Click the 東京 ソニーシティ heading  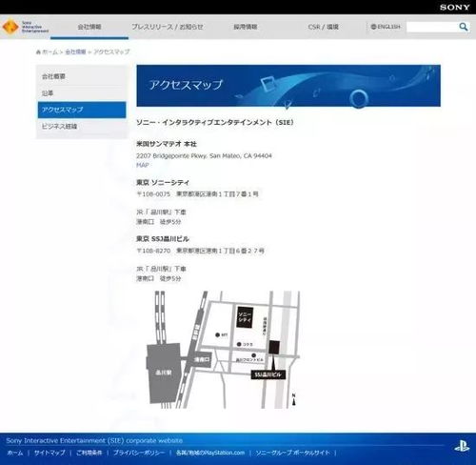pos(163,182)
